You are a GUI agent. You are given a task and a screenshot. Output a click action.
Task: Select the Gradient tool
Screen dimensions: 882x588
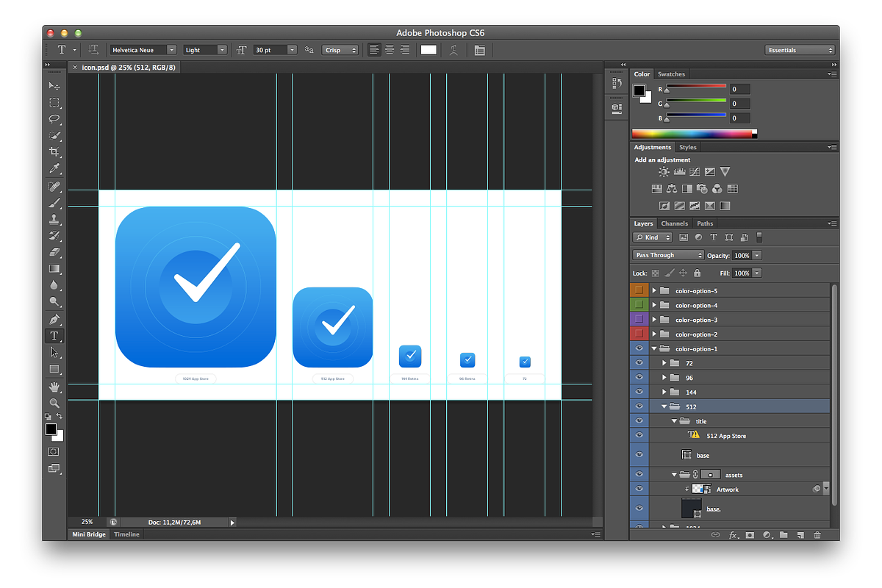click(x=54, y=269)
